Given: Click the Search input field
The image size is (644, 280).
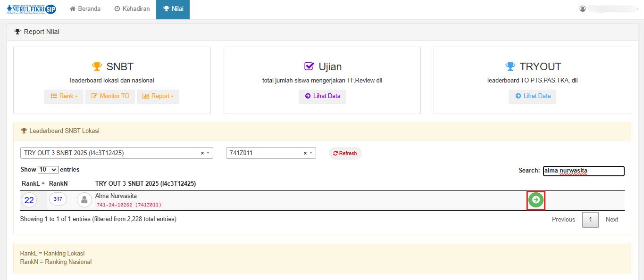Looking at the screenshot, I should click(583, 171).
